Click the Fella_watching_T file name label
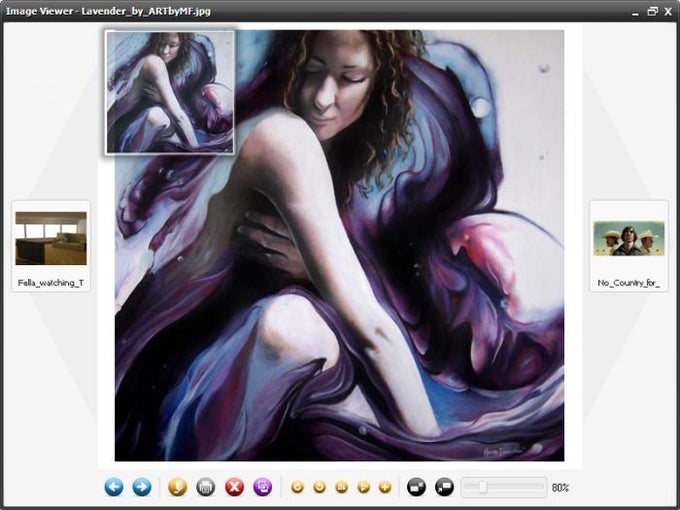 coord(51,283)
